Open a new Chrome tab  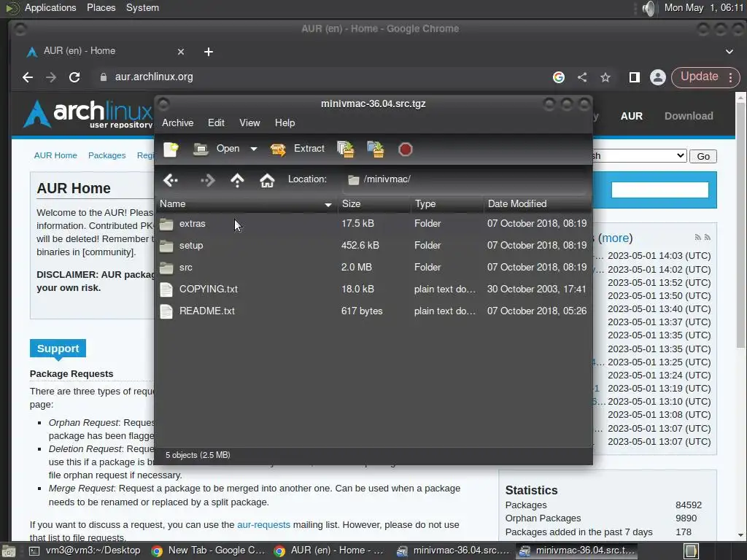pyautogui.click(x=209, y=52)
